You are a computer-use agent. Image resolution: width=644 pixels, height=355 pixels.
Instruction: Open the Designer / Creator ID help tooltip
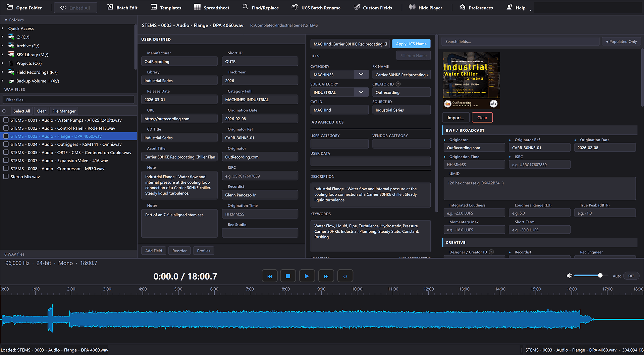click(491, 252)
